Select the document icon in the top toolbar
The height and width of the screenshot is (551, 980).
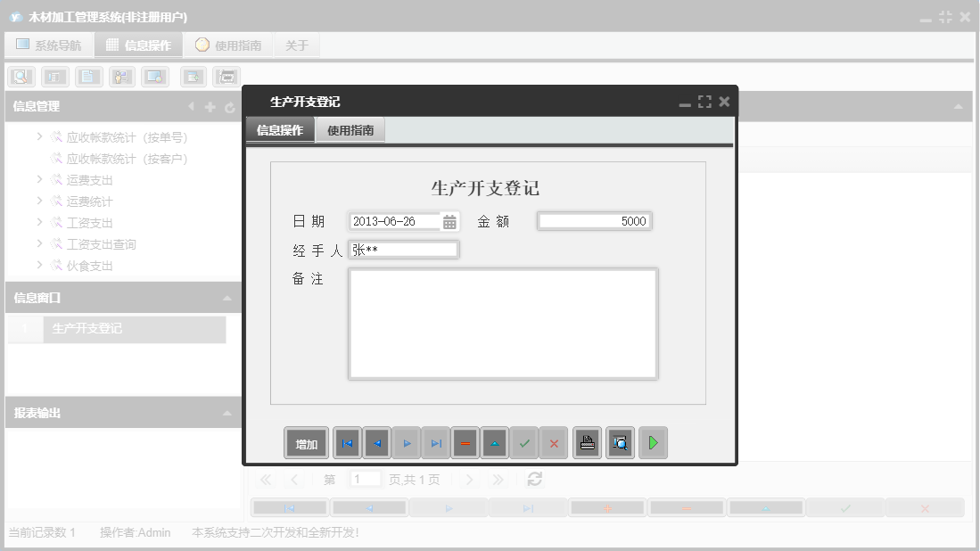coord(88,77)
